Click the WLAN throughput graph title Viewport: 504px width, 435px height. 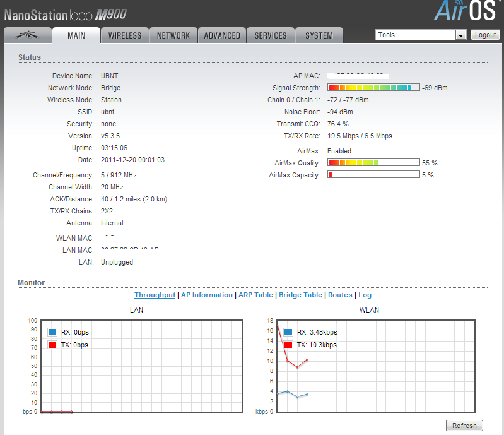(369, 310)
